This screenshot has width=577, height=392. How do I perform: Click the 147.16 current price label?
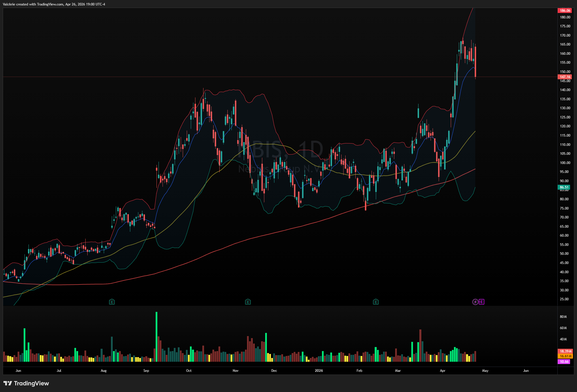(565, 77)
